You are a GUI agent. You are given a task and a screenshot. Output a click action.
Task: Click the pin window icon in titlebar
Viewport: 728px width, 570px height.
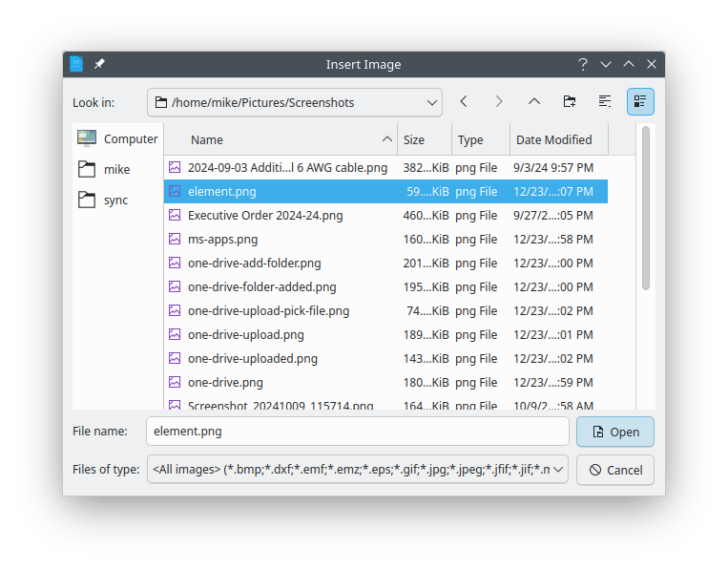pyautogui.click(x=99, y=64)
